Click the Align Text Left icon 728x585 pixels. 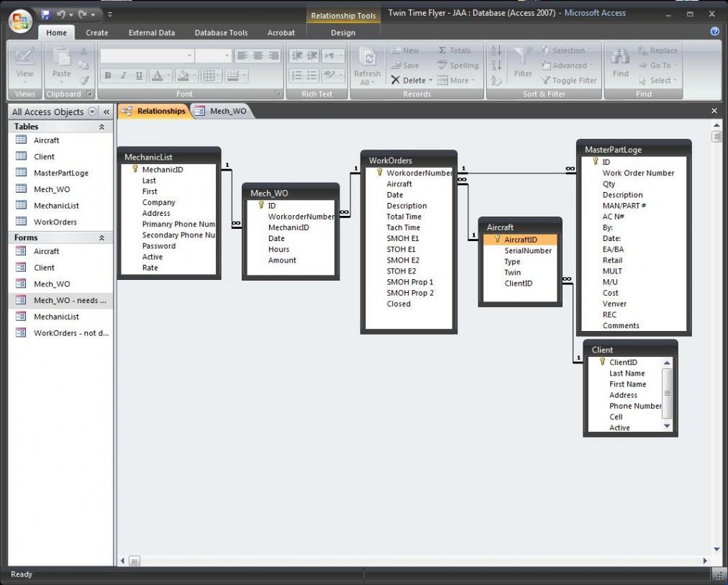click(242, 55)
